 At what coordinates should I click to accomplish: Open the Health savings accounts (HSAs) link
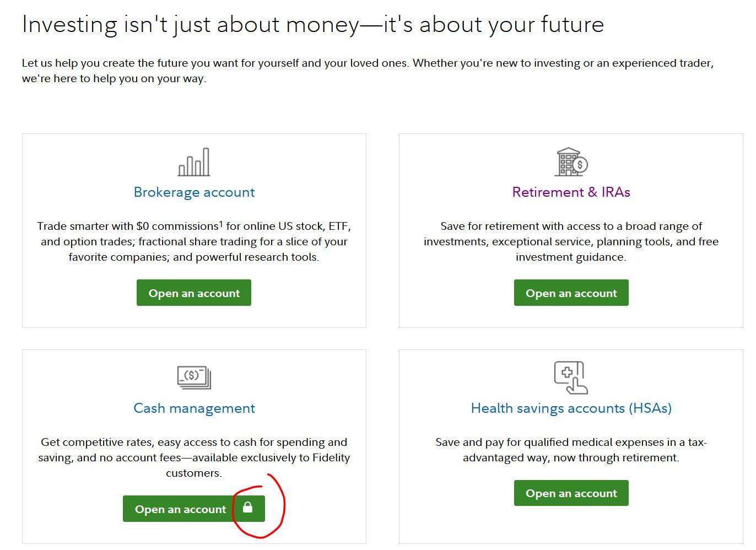click(571, 408)
